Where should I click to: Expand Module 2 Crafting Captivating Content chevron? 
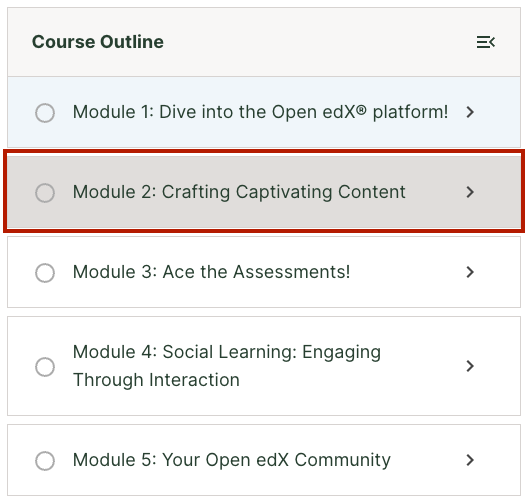(470, 192)
